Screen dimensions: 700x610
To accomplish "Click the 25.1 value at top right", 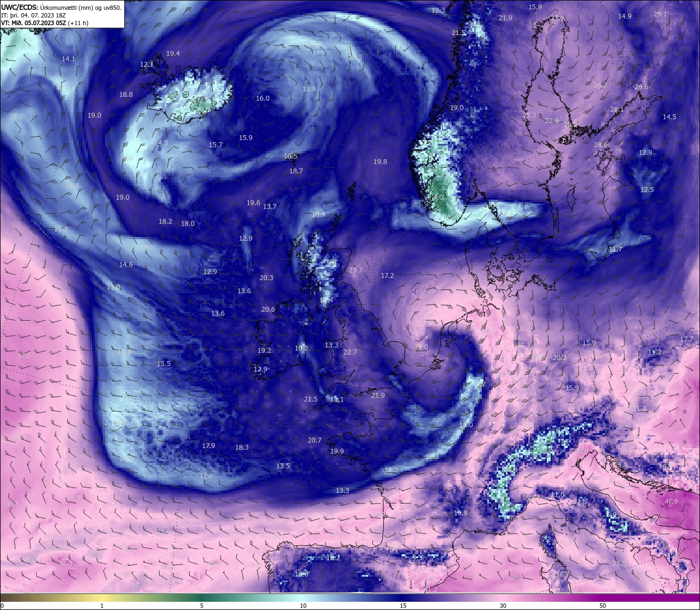I will pyautogui.click(x=660, y=14).
